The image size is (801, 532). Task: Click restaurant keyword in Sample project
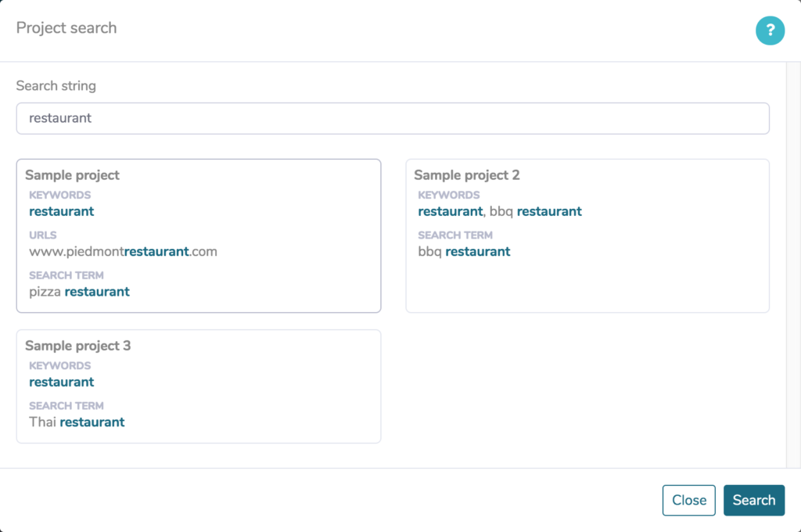tap(61, 211)
